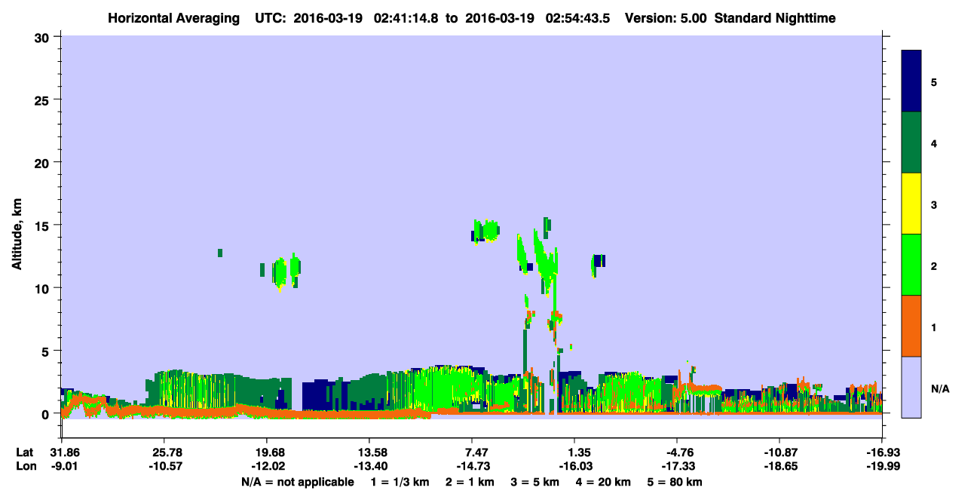
Task: Click the altitude tick label 10
Action: pyautogui.click(x=44, y=288)
